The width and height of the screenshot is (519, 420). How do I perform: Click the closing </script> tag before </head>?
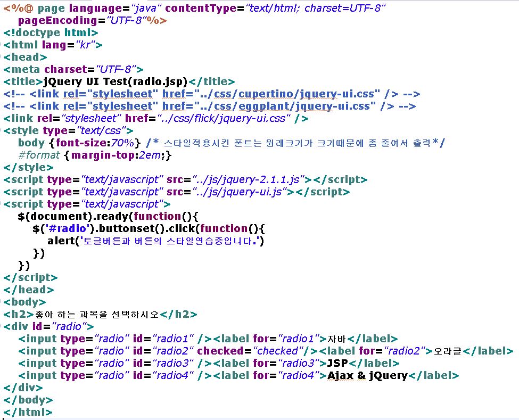30,278
